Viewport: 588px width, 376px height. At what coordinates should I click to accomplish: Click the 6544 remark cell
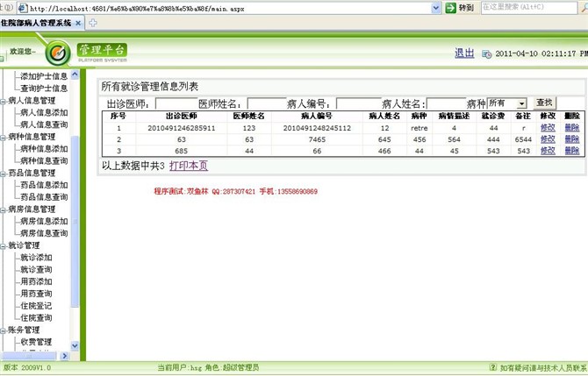coord(523,139)
